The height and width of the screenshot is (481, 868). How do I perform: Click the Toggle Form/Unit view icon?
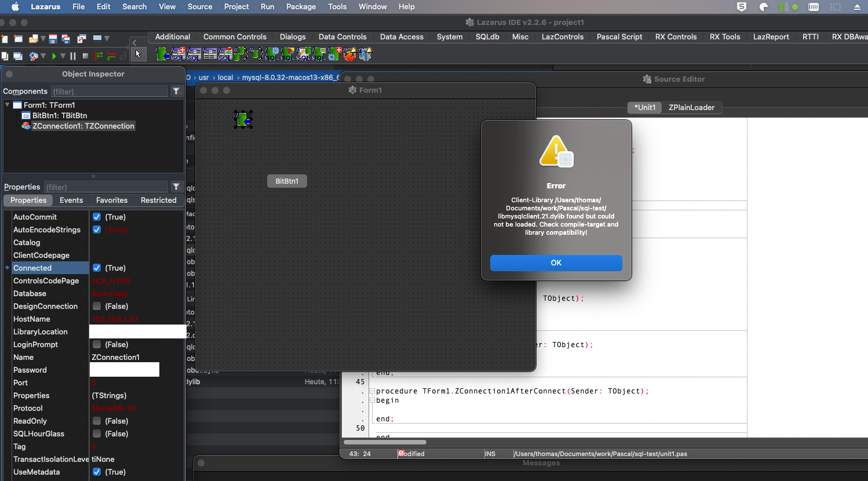click(x=82, y=39)
